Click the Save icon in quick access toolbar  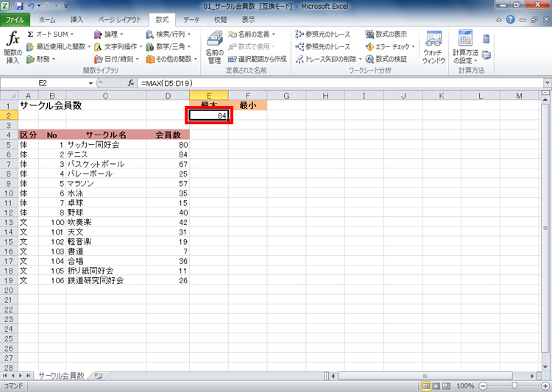tap(19, 6)
